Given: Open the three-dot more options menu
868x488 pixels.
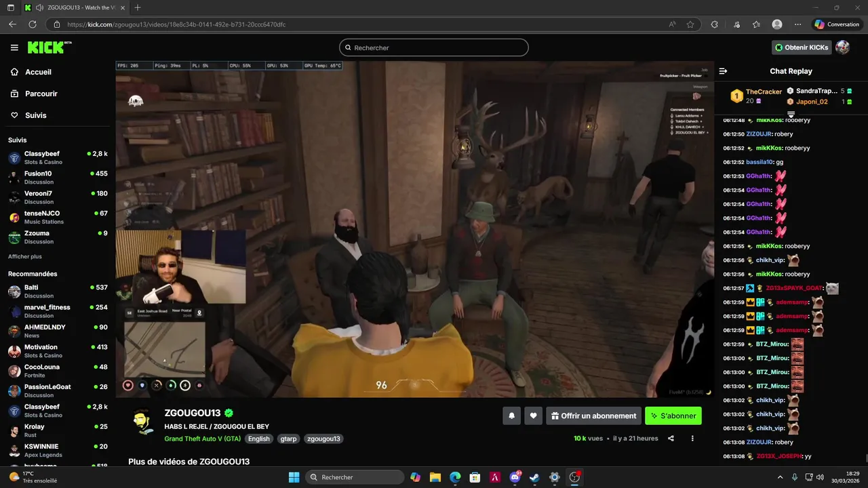Looking at the screenshot, I should coord(692,439).
